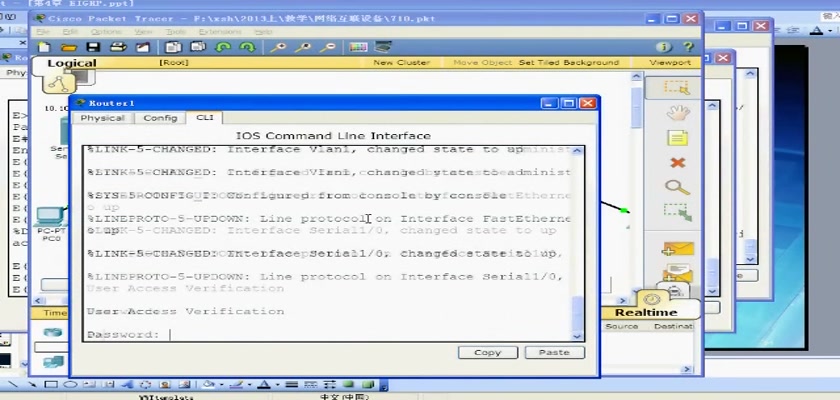
Task: Choose the red X Delete tool
Action: 678,162
